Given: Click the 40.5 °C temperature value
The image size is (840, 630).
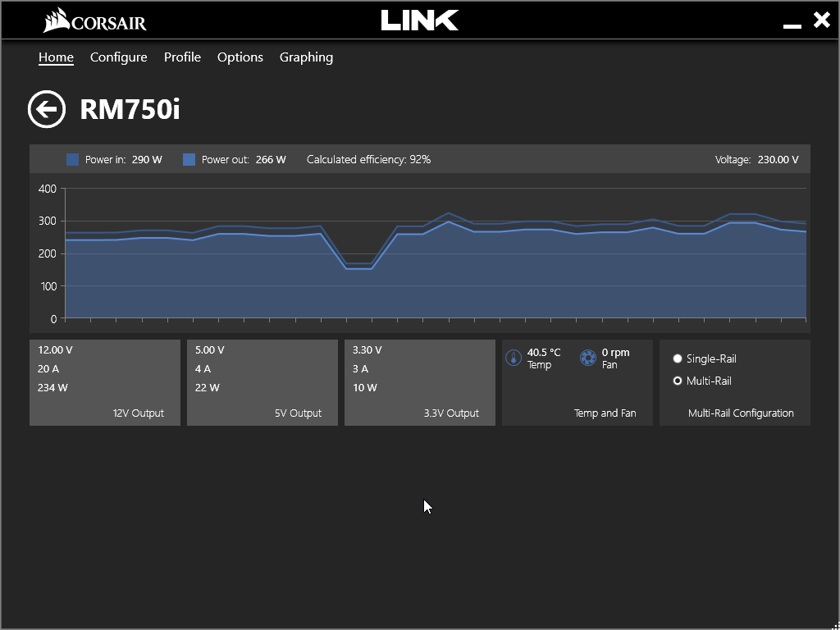Looking at the screenshot, I should 544,353.
